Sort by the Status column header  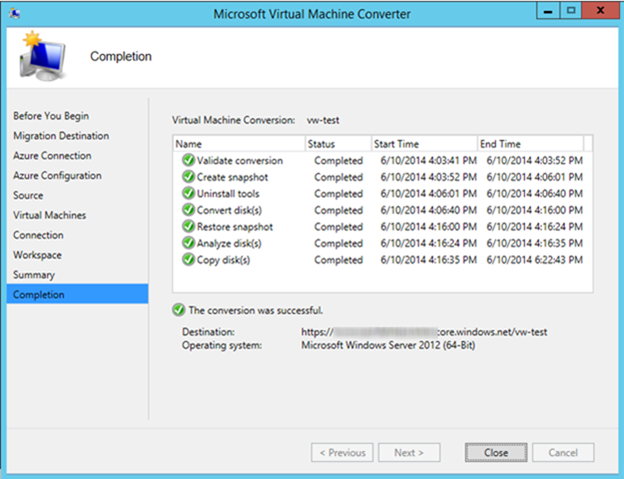(338, 144)
